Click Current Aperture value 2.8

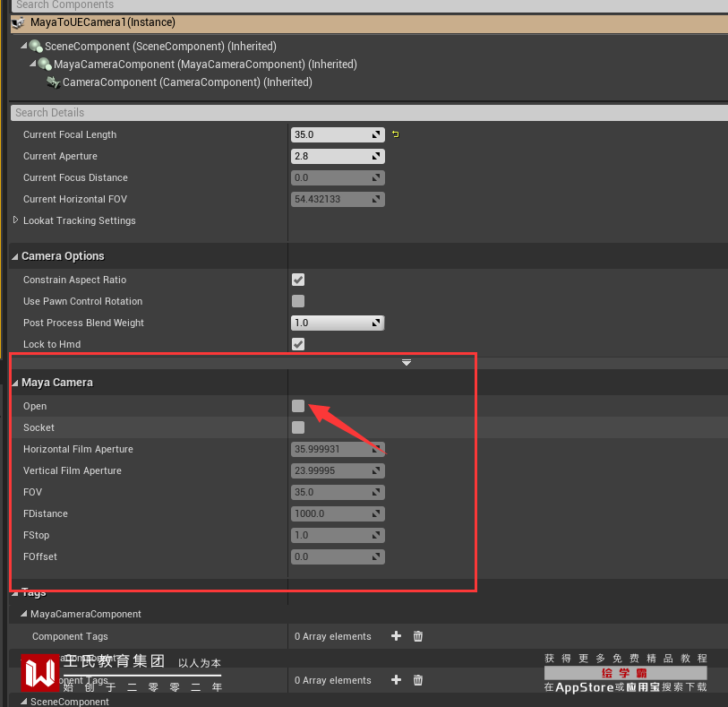[338, 156]
